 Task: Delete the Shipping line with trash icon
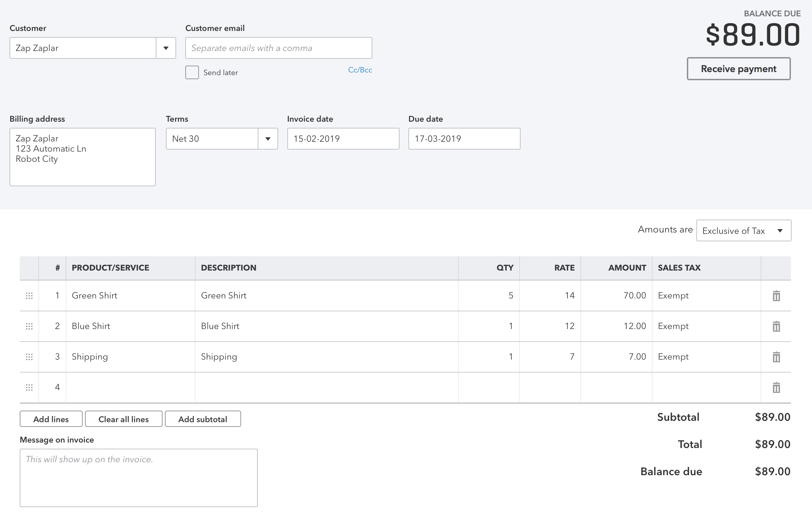point(776,357)
